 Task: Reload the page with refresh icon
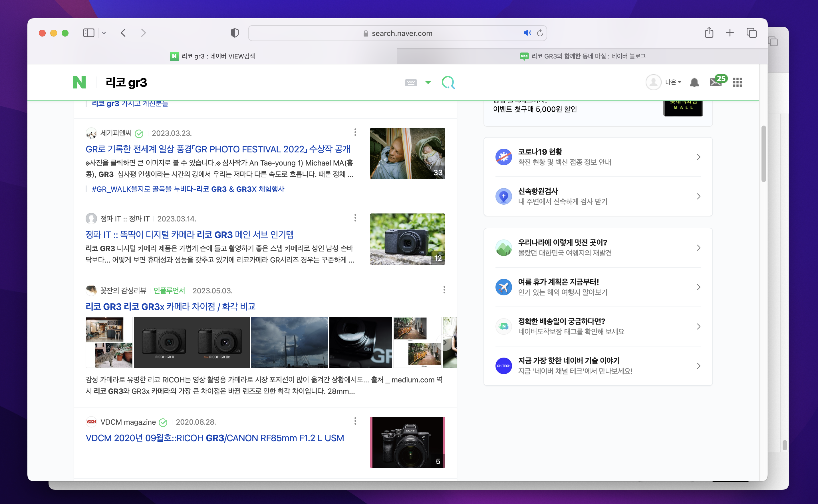click(540, 33)
